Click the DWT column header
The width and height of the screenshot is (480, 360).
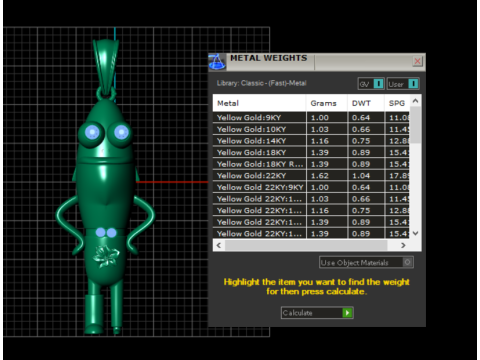366,103
